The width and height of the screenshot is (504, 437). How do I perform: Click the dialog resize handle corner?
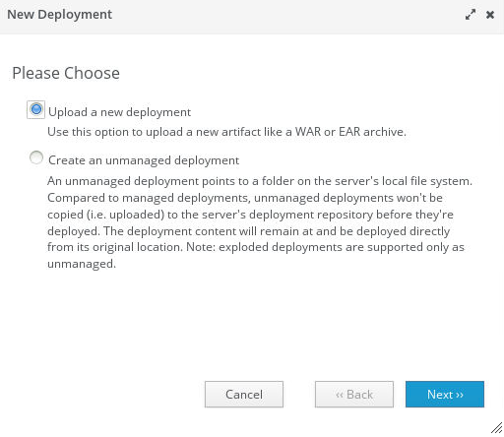pos(497,428)
